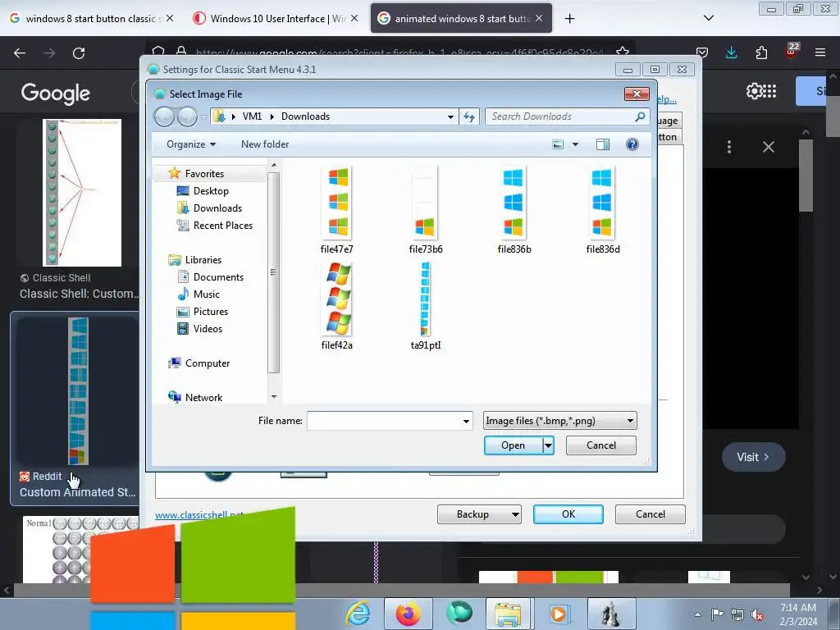
Task: Open Firefox downloads panel
Action: coord(731,52)
